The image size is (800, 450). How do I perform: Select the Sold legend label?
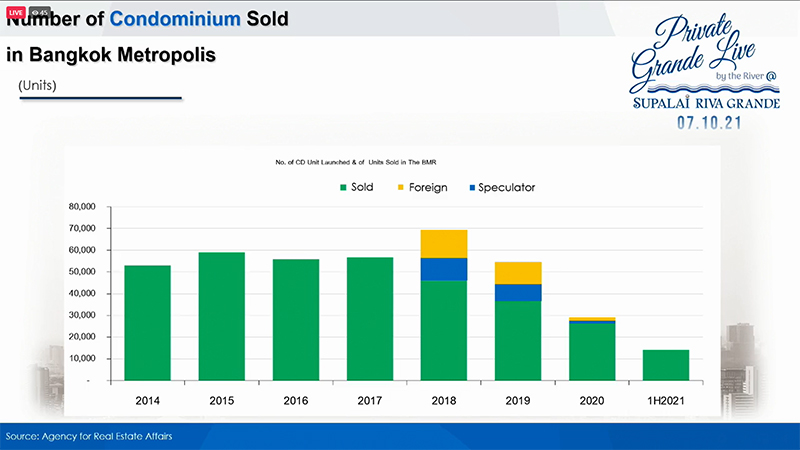[x=362, y=187]
